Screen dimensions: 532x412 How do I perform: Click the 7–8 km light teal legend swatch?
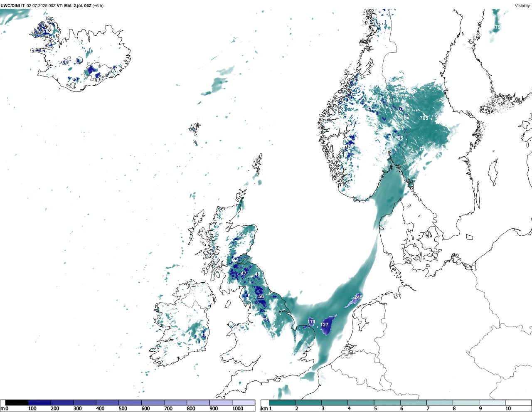point(440,403)
